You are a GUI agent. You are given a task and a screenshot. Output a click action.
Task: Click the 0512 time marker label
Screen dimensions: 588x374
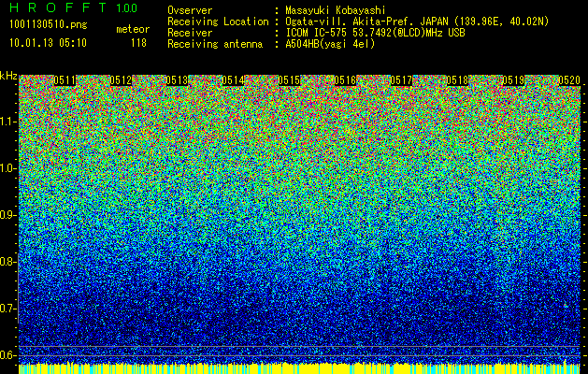(x=122, y=80)
